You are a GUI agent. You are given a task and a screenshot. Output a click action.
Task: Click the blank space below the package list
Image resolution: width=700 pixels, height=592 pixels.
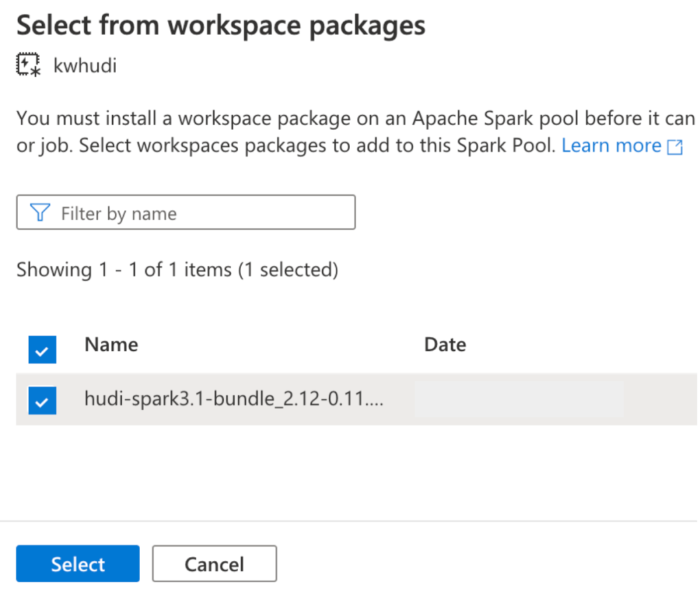click(x=350, y=472)
